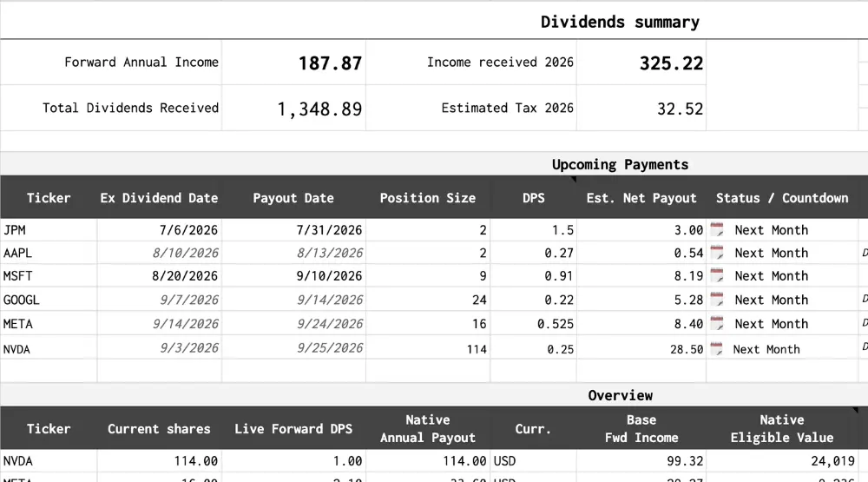Select the Forward Annual Income value 187.87
The height and width of the screenshot is (482, 868).
pos(330,63)
